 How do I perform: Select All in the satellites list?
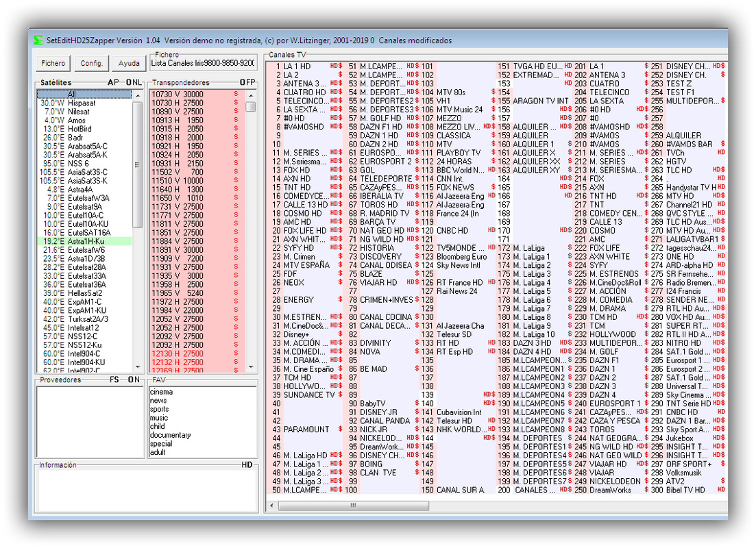[x=84, y=95]
